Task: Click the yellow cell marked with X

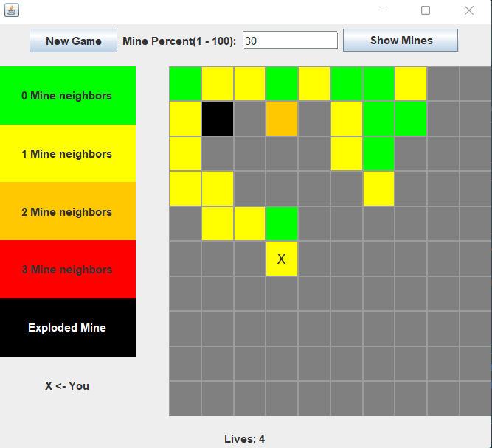Action: [282, 259]
